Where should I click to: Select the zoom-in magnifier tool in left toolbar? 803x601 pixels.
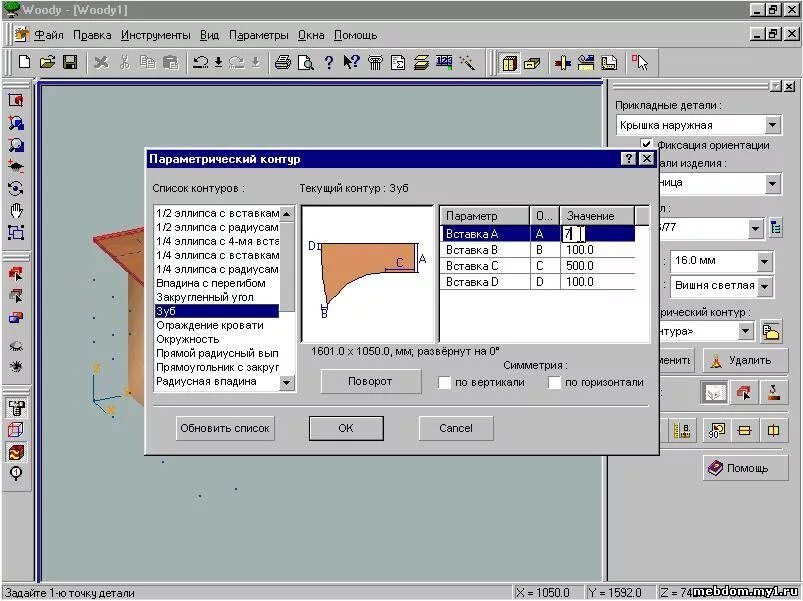point(16,123)
